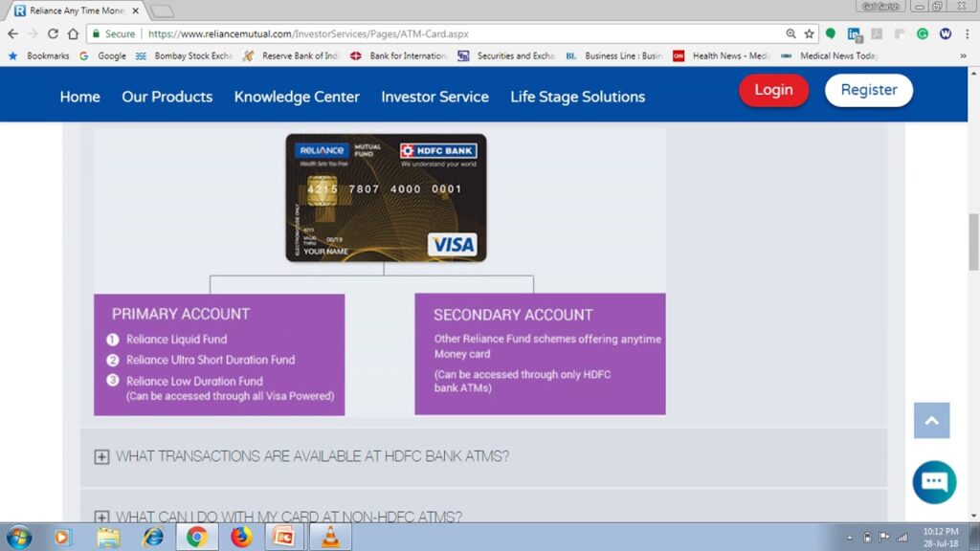Click the page vertical scrollbar thumb
This screenshot has height=551, width=980.
973,242
